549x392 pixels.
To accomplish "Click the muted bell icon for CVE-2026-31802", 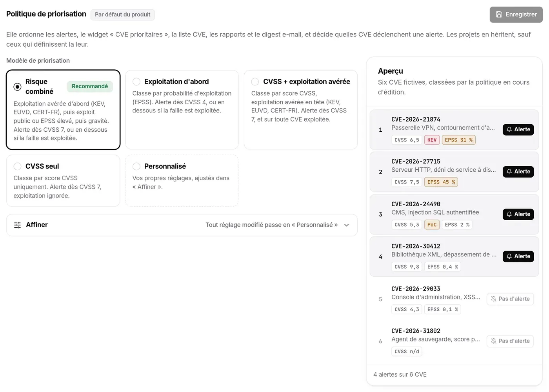I will [x=493, y=341].
